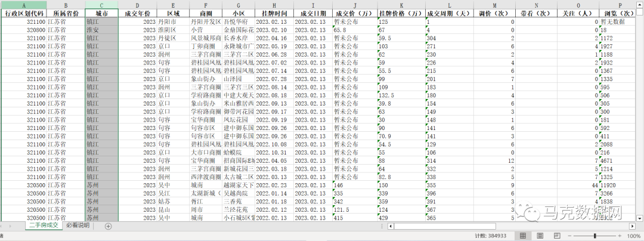Screen dimensions: 644x241
Task: Click horizontal scrollbar left arrow
Action: pyautogui.click(x=391, y=226)
